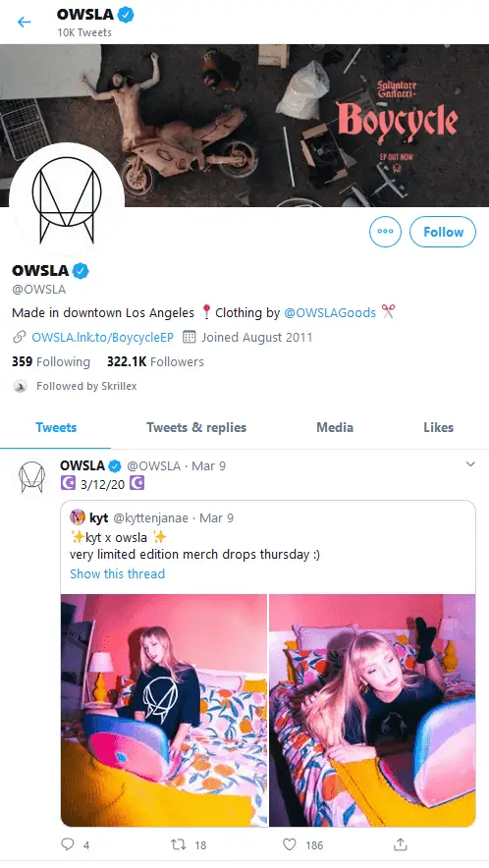
Task: Follow the OWSLA account
Action: [443, 232]
